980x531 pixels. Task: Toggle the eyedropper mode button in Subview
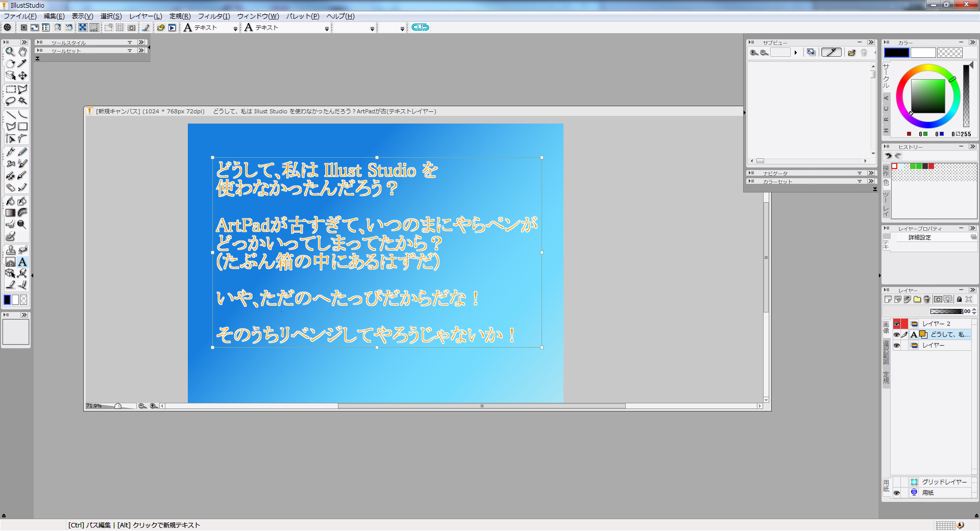pyautogui.click(x=831, y=53)
